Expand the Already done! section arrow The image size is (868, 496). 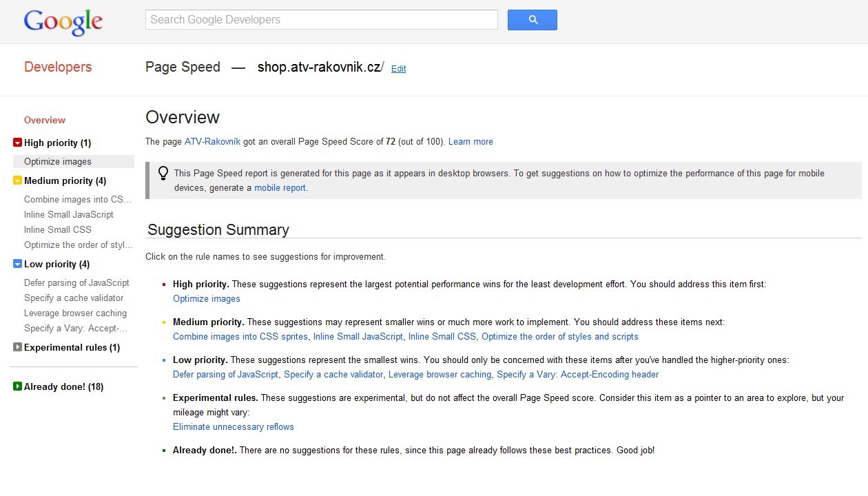[x=17, y=386]
